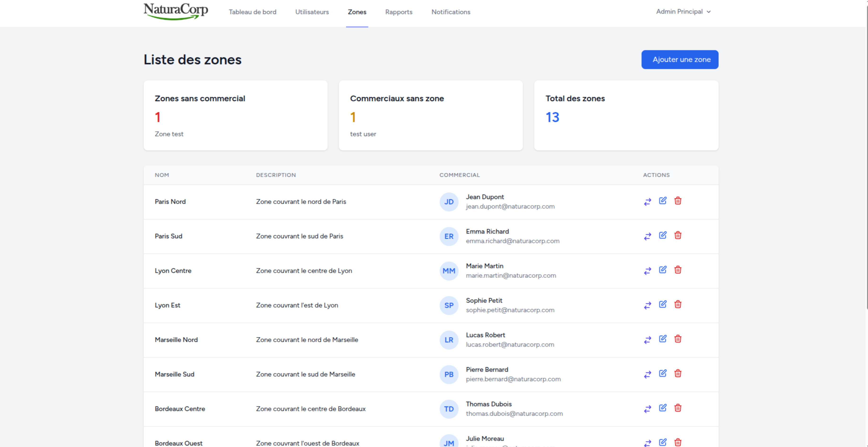Open the Utilisateurs tab

(312, 12)
